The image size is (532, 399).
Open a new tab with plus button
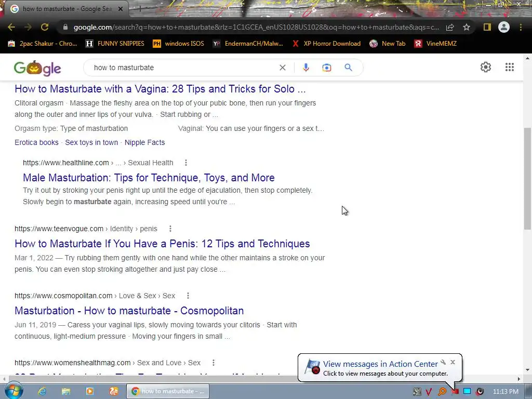tap(139, 9)
